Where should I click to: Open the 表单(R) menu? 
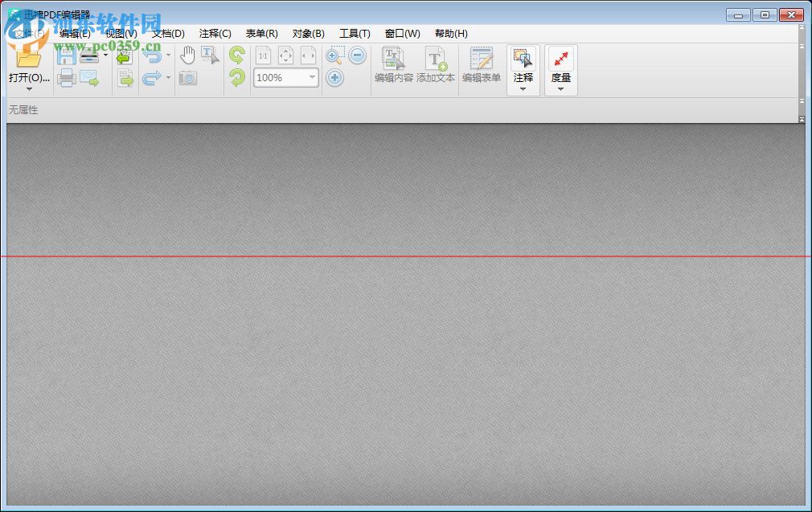tap(261, 34)
